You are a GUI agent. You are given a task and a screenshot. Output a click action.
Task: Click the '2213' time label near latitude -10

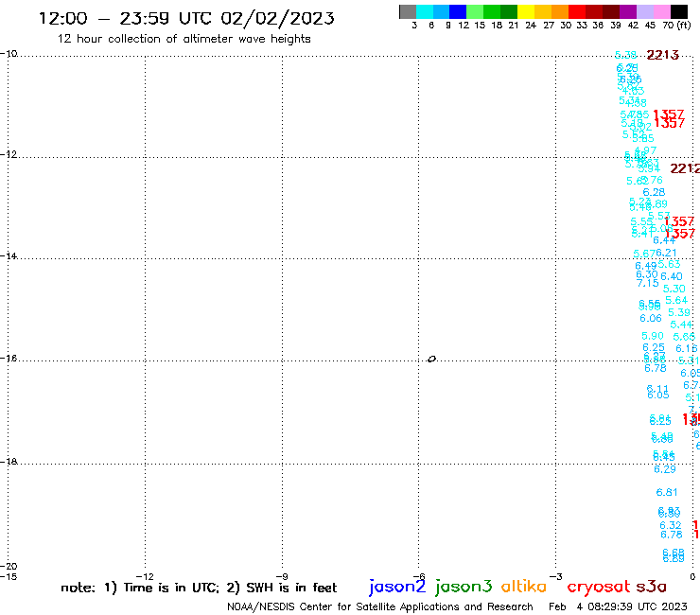[662, 55]
